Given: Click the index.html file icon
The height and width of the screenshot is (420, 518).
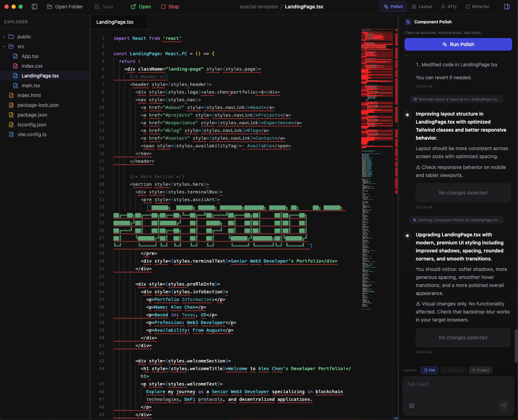Looking at the screenshot, I should [x=11, y=95].
